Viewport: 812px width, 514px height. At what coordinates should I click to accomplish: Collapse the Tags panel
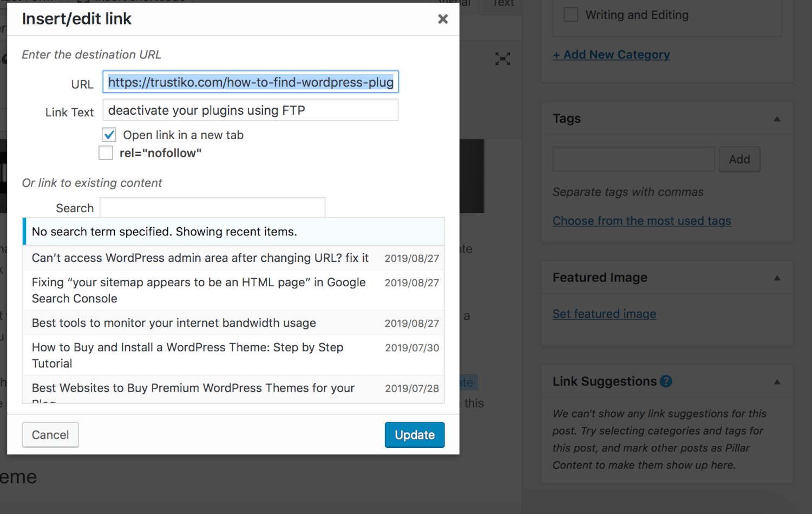point(777,118)
